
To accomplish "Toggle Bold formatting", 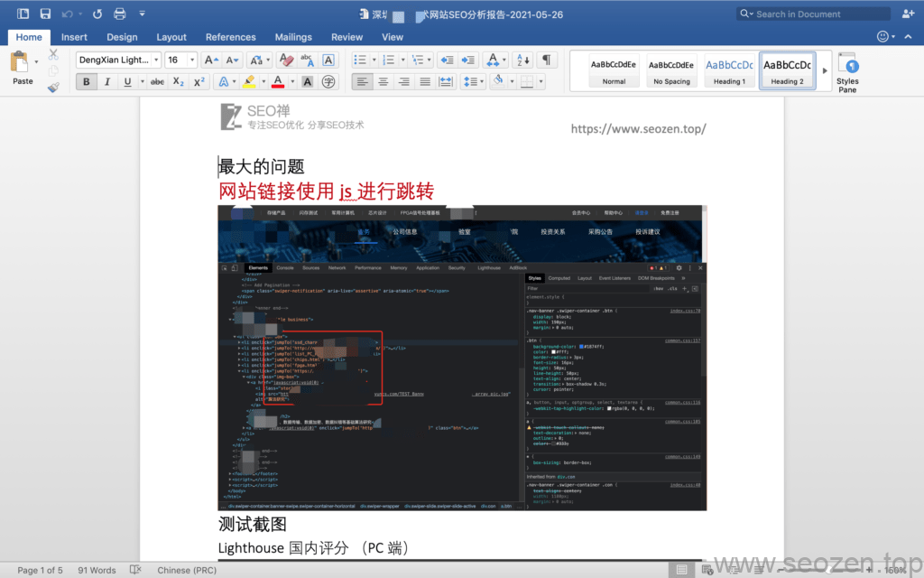I will tap(87, 82).
